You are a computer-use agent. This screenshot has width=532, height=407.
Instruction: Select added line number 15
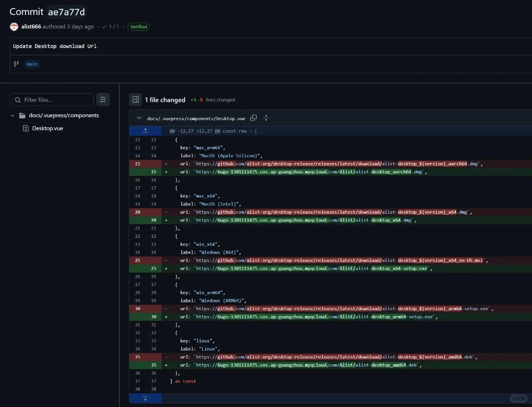pos(154,172)
